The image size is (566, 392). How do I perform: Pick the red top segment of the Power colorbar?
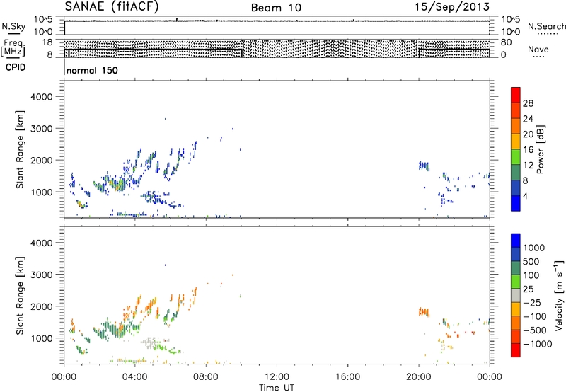tap(516, 95)
